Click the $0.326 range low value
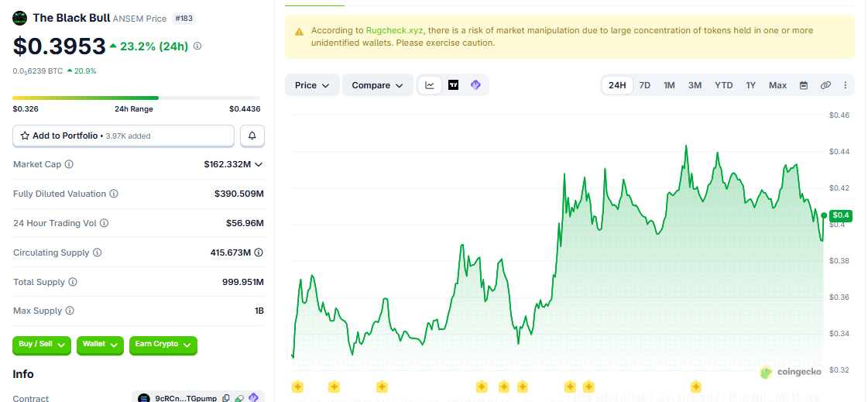The width and height of the screenshot is (868, 402). 26,109
